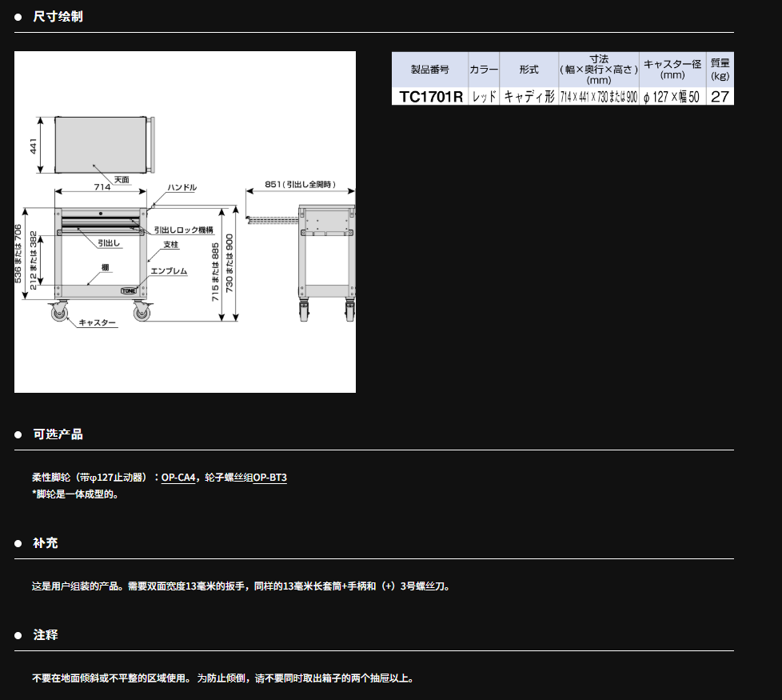
Task: Click the bullet icon beside 可选产品
Action: click(x=18, y=434)
